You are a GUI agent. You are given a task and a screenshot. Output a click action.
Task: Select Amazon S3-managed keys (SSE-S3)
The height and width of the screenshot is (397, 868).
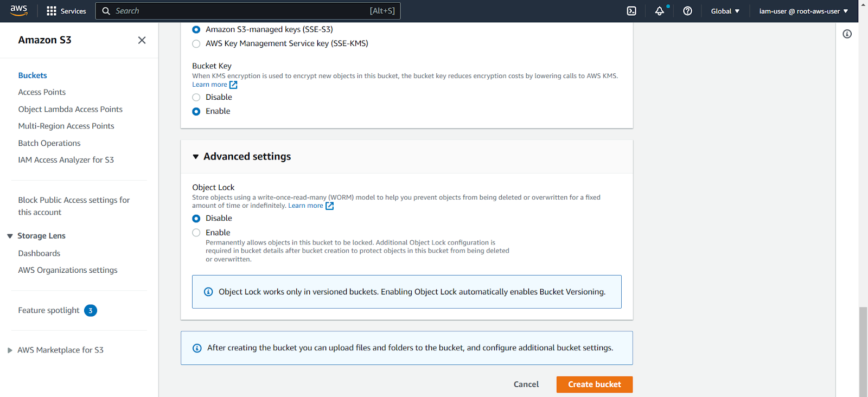196,30
